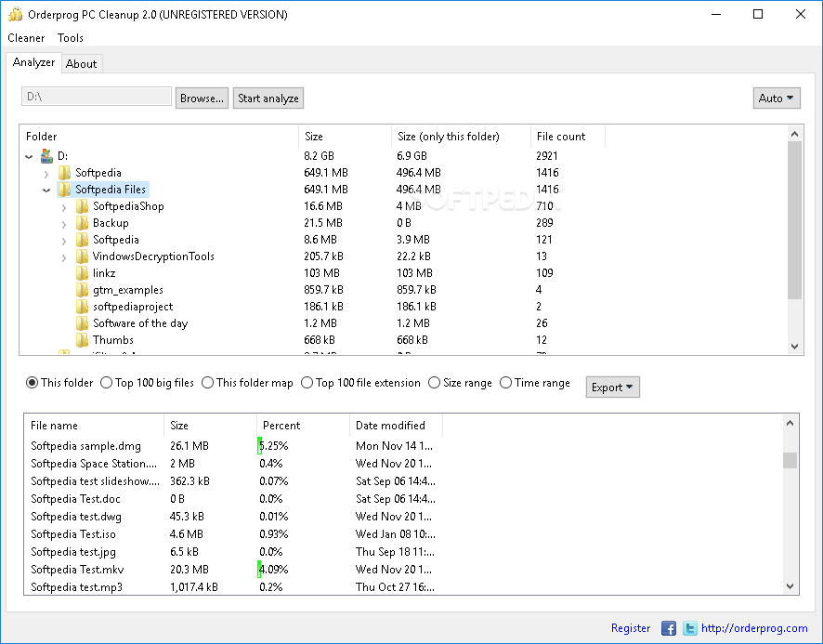823x644 pixels.
Task: Click file list scrollbar up arrow
Action: (790, 423)
